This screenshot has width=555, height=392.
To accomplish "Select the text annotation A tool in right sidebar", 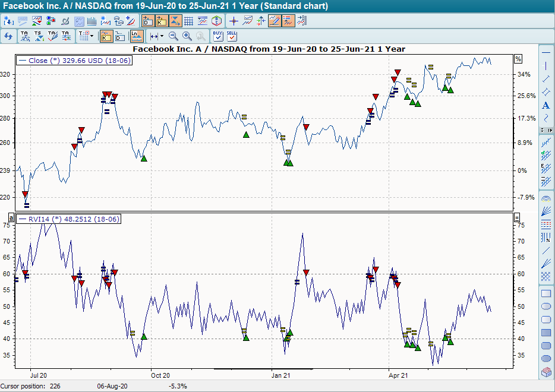I will point(546,104).
